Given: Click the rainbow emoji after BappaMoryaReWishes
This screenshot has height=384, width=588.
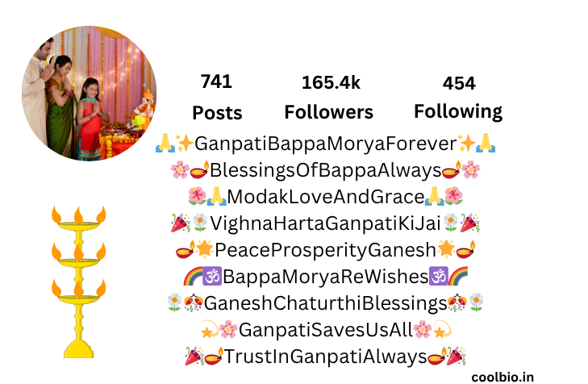Looking at the screenshot, I should tap(458, 276).
